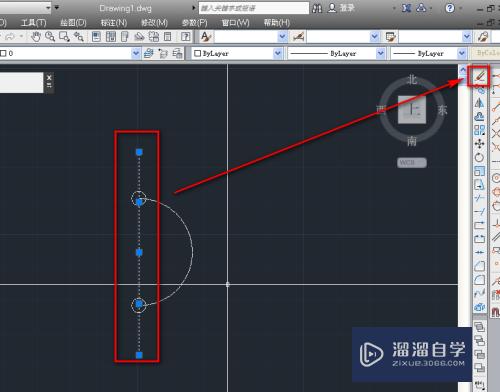This screenshot has width=500, height=392.
Task: Close the floating command panel
Action: coord(49,77)
